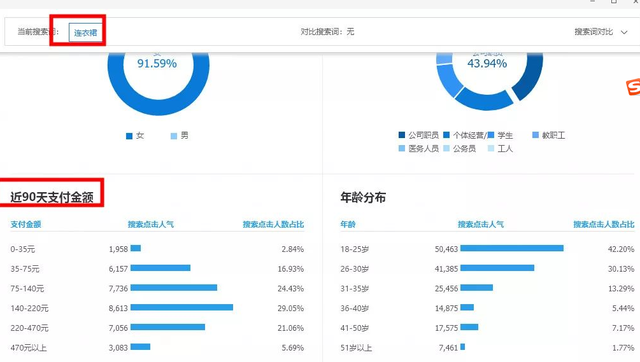The width and height of the screenshot is (640, 362).
Task: Sort by 搜索点击人数占比 in payment table
Action: tap(273, 224)
